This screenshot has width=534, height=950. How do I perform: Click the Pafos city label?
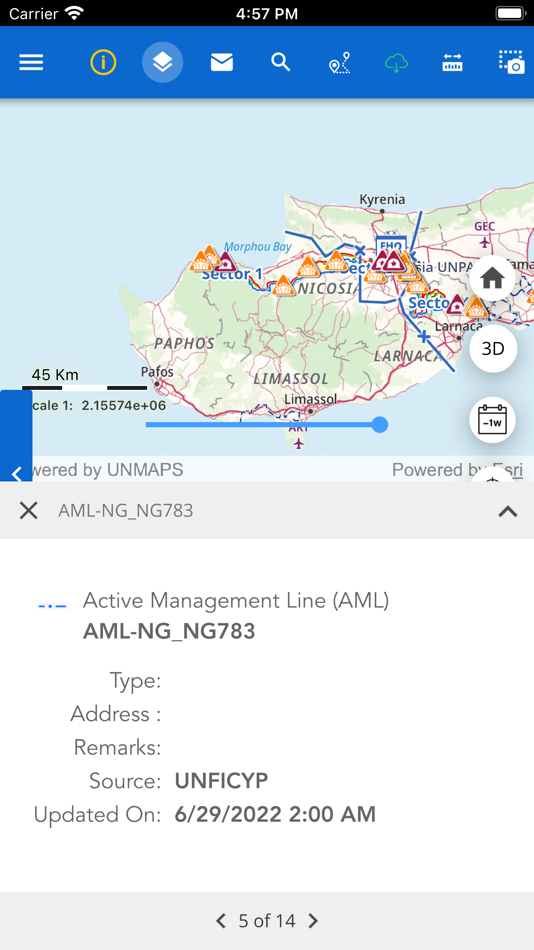pos(157,371)
